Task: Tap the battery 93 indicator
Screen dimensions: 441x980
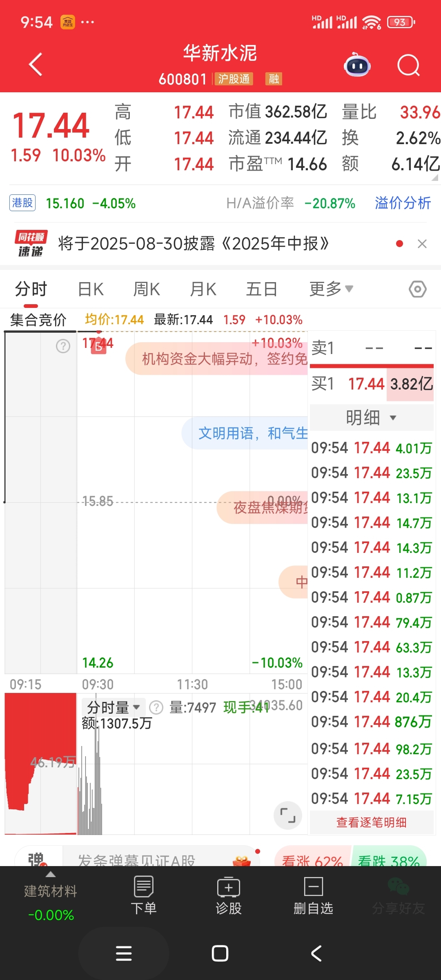Action: pyautogui.click(x=401, y=22)
